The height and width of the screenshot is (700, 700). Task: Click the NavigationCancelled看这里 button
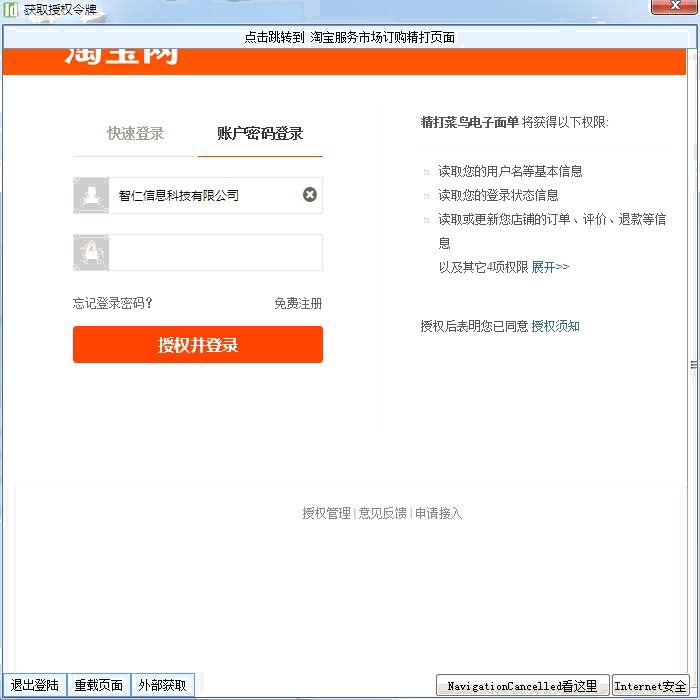[x=522, y=686]
